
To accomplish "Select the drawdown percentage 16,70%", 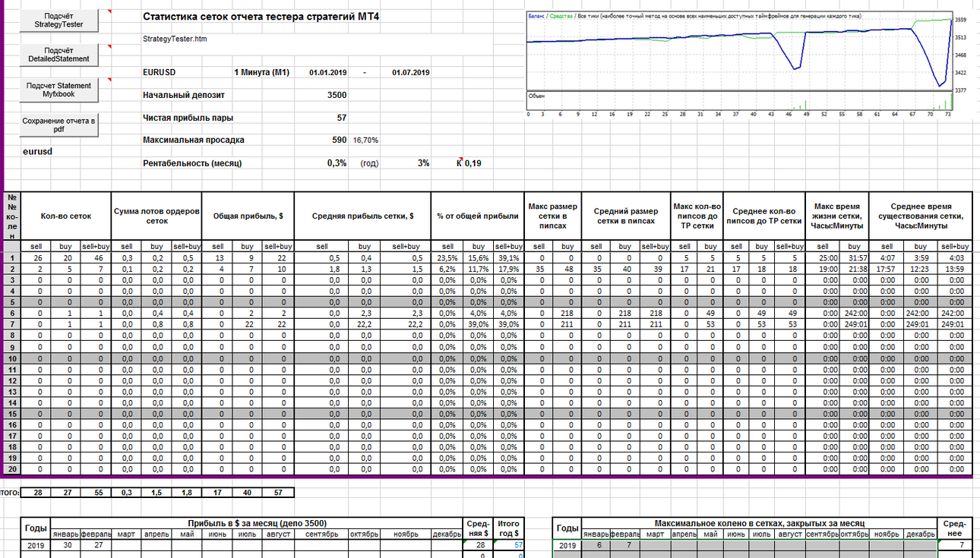I will click(x=366, y=140).
